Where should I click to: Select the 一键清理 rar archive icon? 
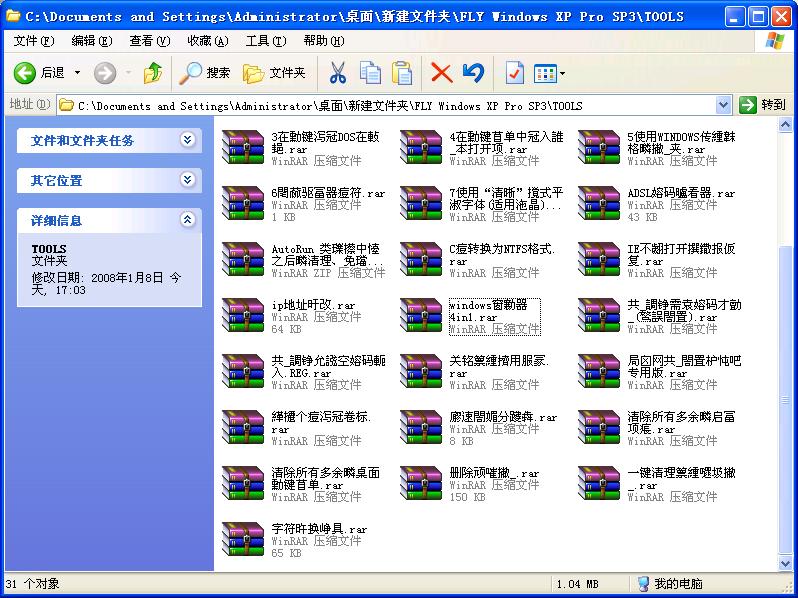tap(599, 482)
